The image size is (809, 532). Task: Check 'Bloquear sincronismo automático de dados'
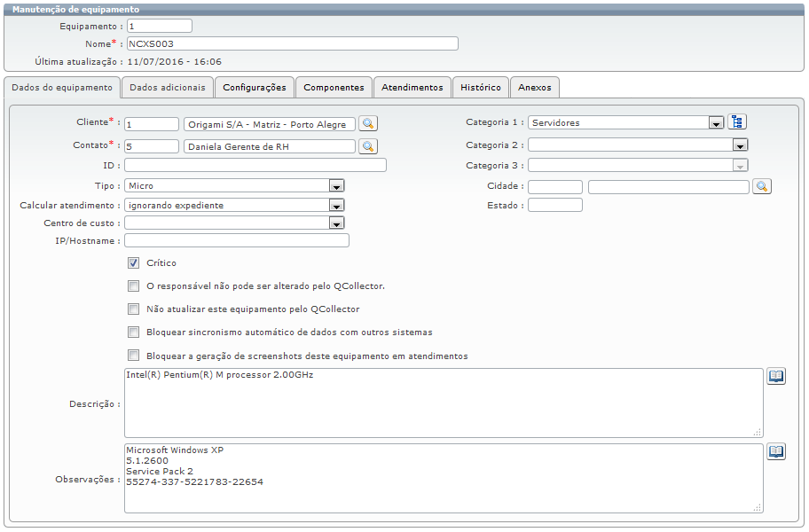[134, 332]
